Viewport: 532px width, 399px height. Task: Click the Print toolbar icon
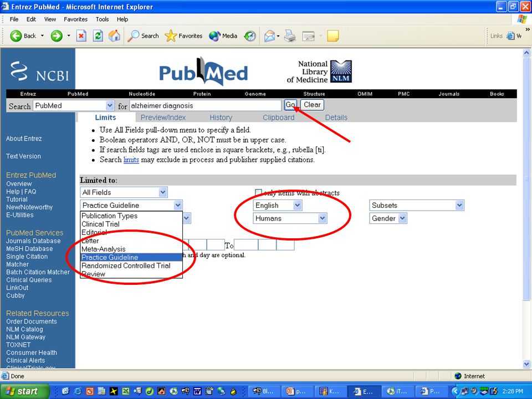(290, 35)
